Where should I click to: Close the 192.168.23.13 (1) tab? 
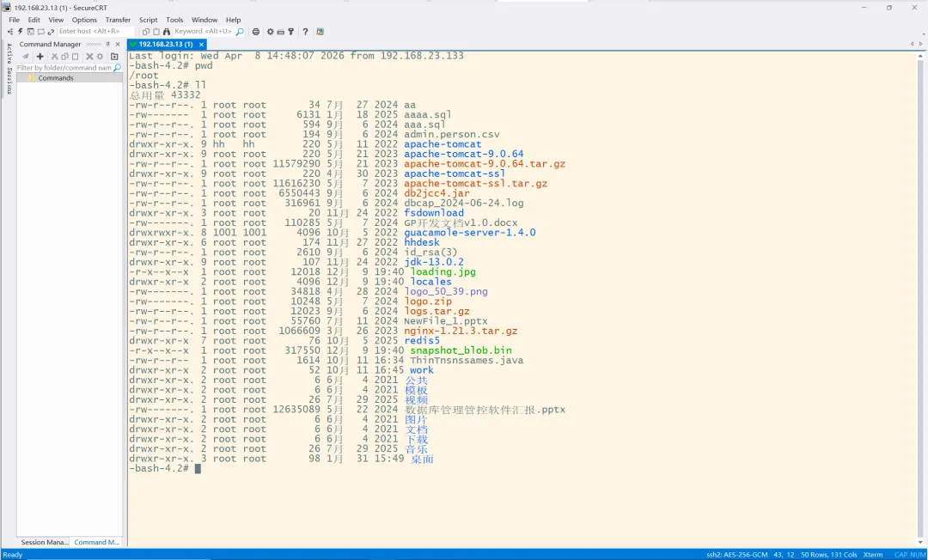point(201,45)
